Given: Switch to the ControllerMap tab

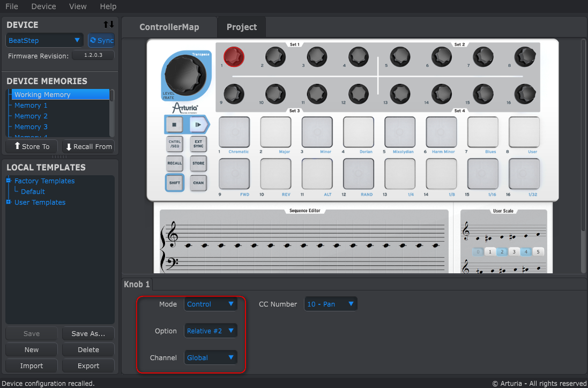Looking at the screenshot, I should (x=169, y=27).
